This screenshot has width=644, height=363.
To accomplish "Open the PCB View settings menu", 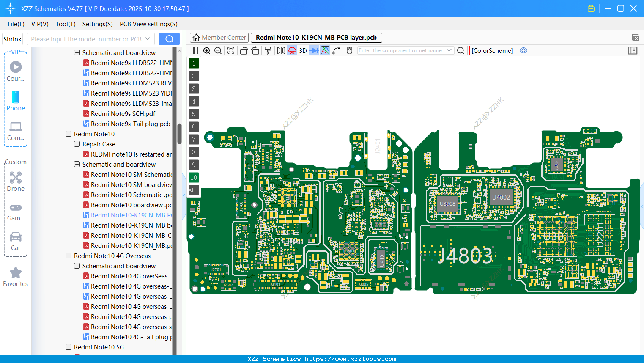I will pyautogui.click(x=148, y=24).
